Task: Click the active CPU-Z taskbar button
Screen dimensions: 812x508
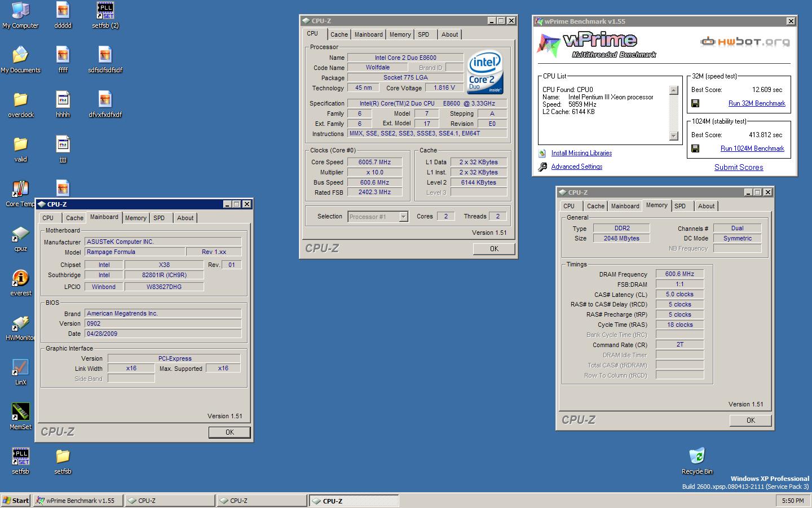Action: [354, 501]
